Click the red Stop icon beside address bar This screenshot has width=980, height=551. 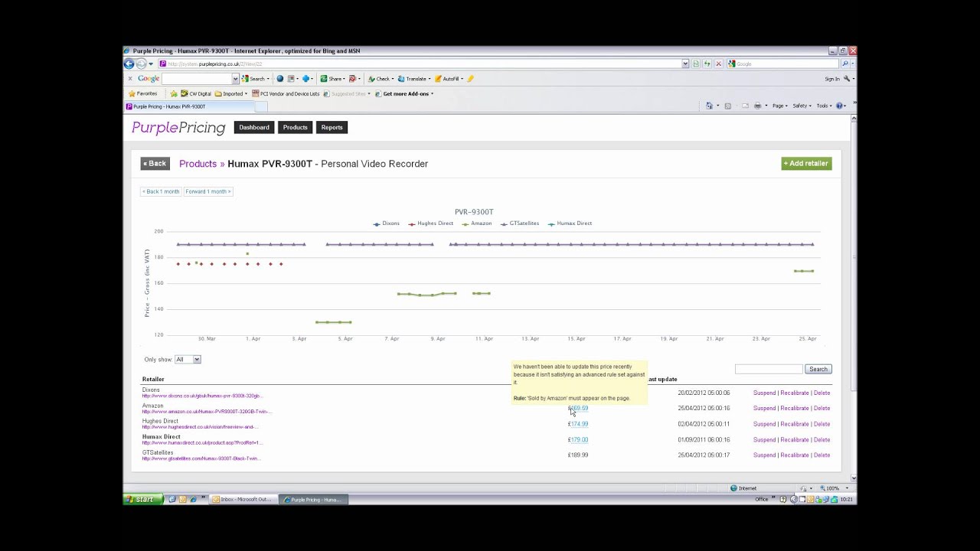point(718,64)
